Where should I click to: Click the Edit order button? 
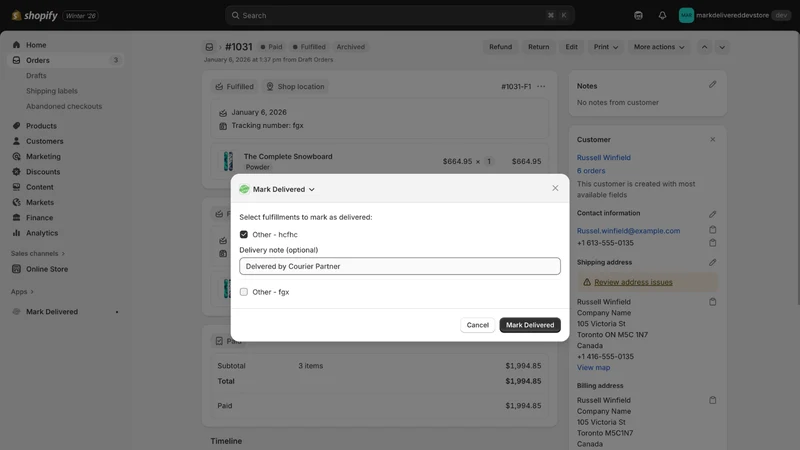click(571, 47)
